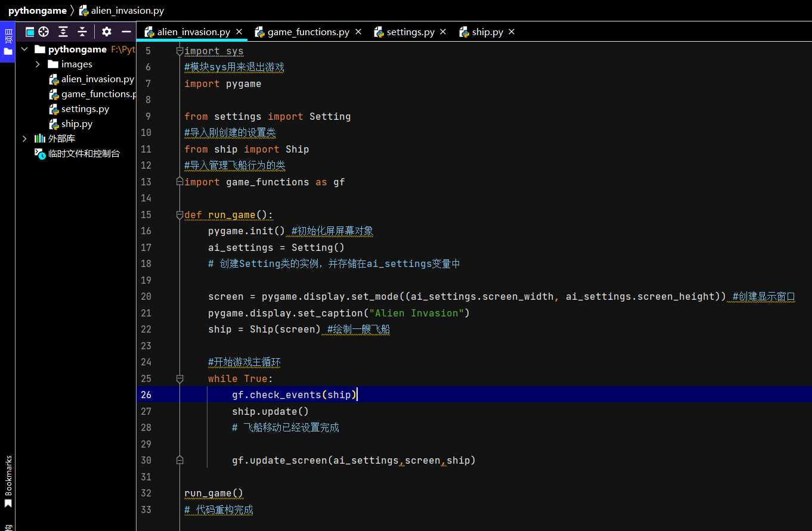
Task: Close the settings.py tab
Action: [443, 32]
